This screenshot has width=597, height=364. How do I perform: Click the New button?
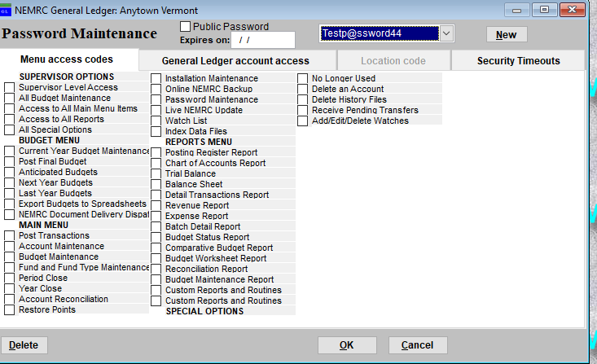coord(507,35)
